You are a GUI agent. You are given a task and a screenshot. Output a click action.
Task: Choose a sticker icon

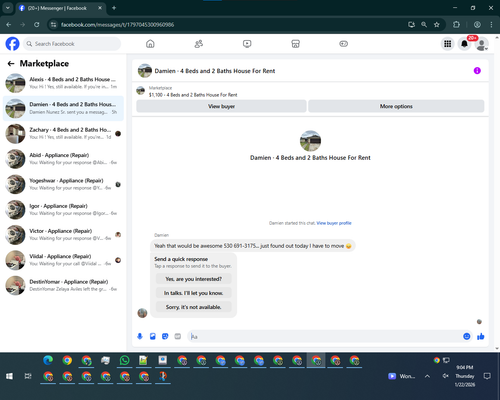pyautogui.click(x=165, y=336)
